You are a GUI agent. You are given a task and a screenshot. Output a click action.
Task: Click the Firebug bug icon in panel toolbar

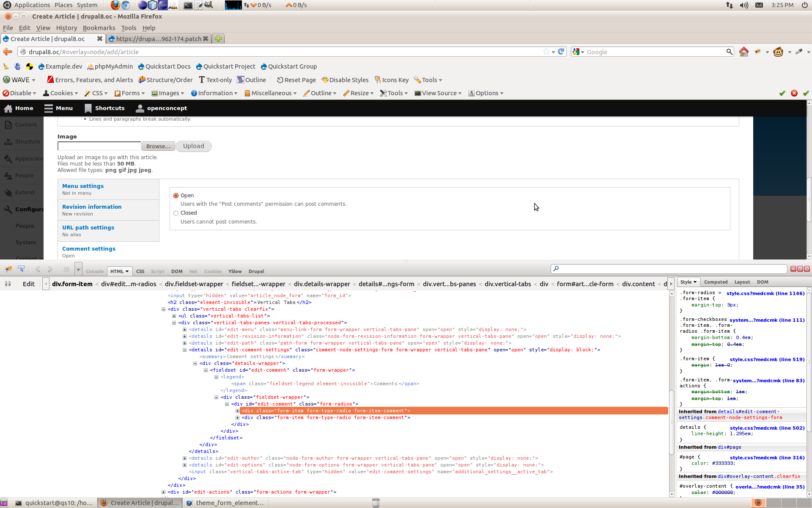pyautogui.click(x=8, y=269)
